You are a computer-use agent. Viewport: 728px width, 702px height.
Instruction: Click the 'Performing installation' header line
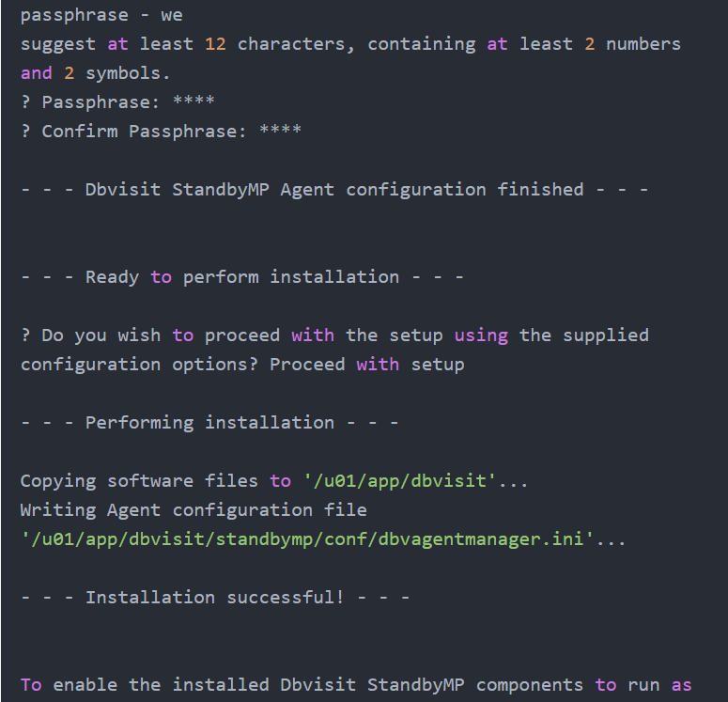209,422
